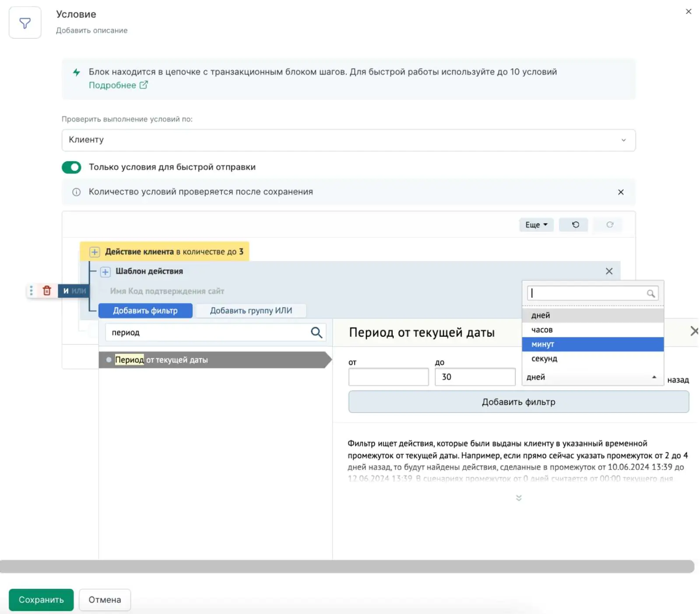Expand the description with double chevron
Image resolution: width=700 pixels, height=614 pixels.
[x=518, y=498]
